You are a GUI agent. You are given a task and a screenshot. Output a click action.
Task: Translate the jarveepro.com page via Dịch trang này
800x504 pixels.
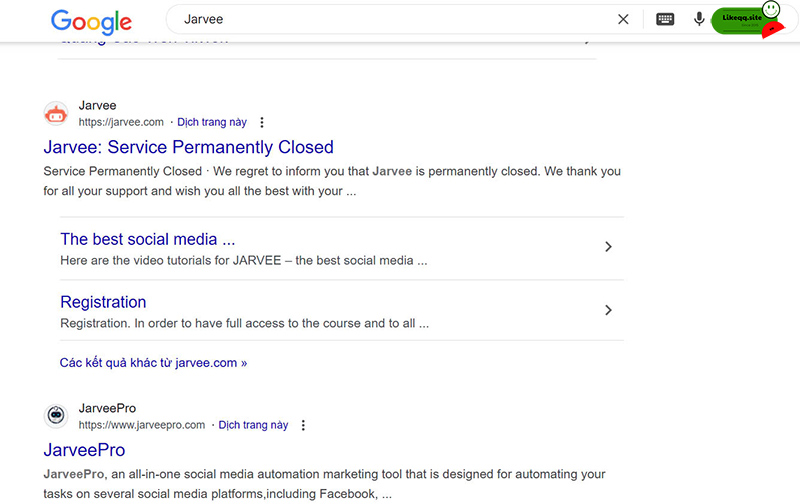[x=253, y=425]
